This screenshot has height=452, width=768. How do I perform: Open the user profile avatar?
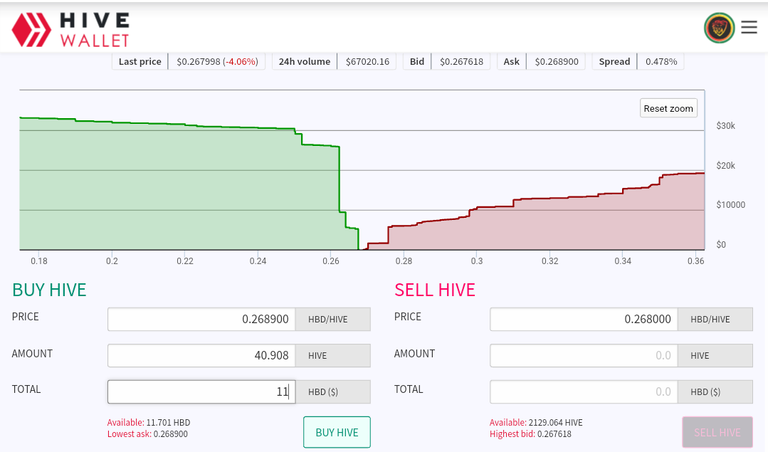coord(719,28)
